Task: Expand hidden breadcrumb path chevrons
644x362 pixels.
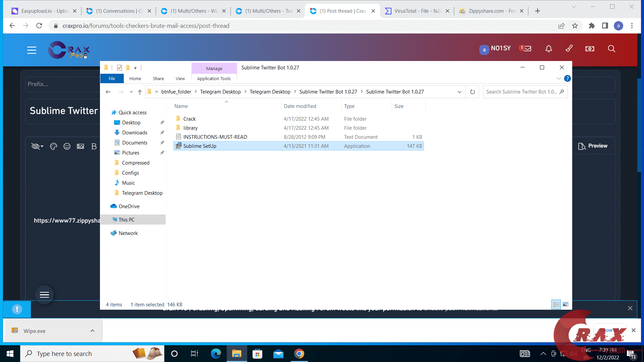Action: tap(157, 92)
